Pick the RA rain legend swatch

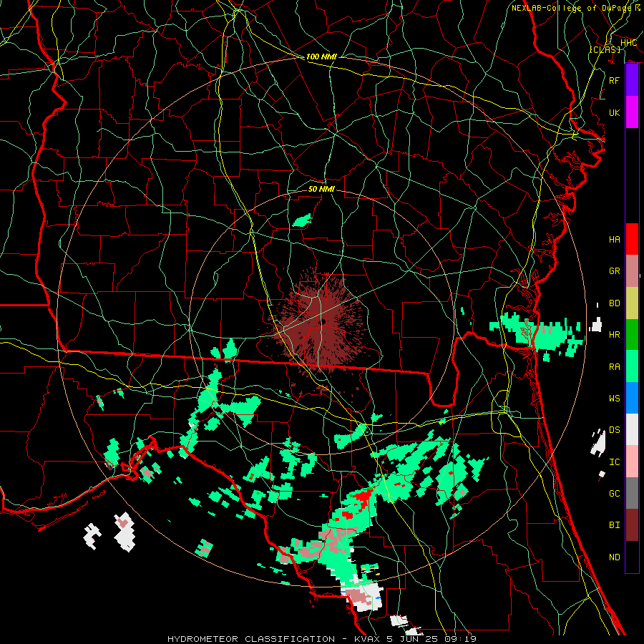[x=632, y=366]
